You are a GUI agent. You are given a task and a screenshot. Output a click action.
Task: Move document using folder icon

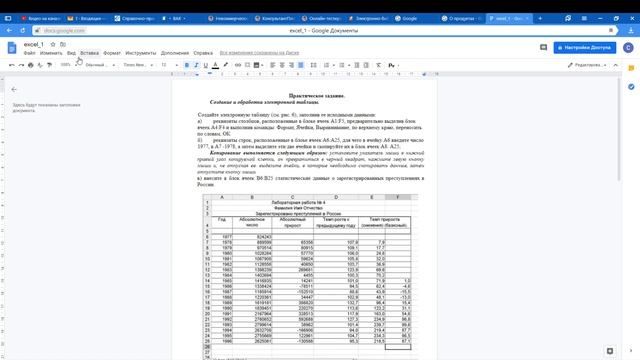(x=63, y=44)
